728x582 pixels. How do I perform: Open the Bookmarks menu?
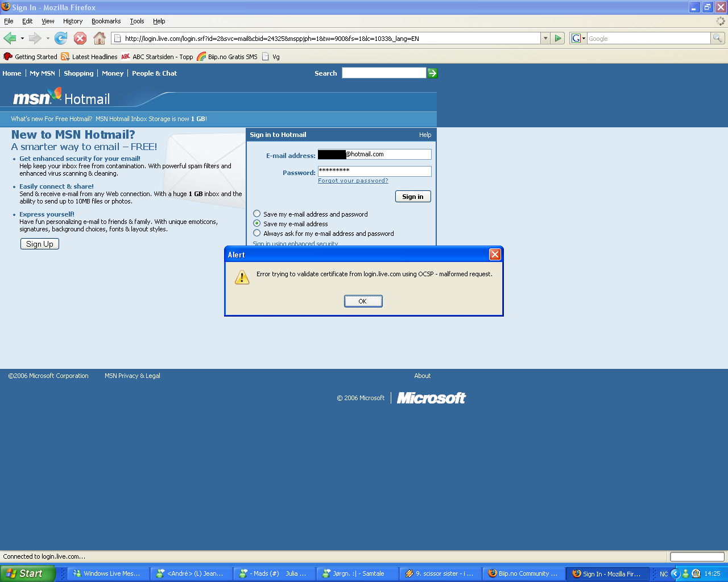pyautogui.click(x=106, y=21)
